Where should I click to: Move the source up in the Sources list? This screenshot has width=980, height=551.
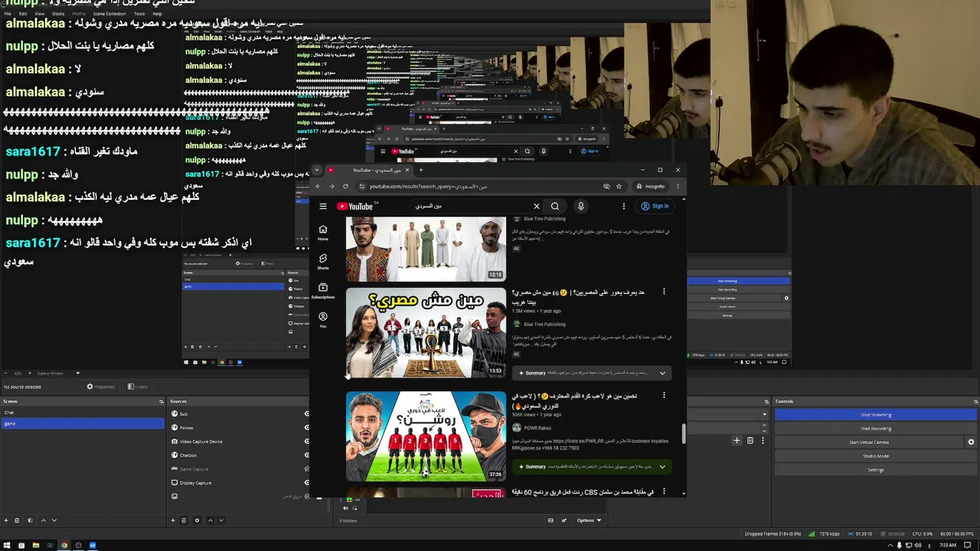point(211,520)
